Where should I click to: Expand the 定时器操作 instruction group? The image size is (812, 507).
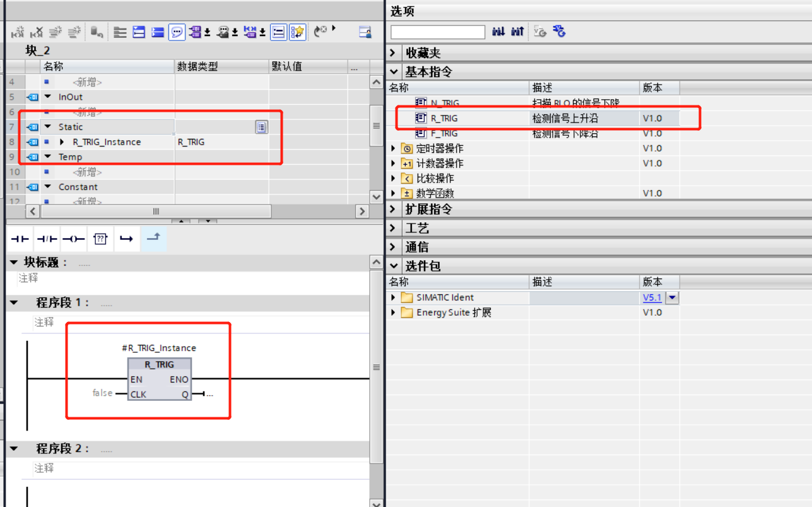coord(394,148)
